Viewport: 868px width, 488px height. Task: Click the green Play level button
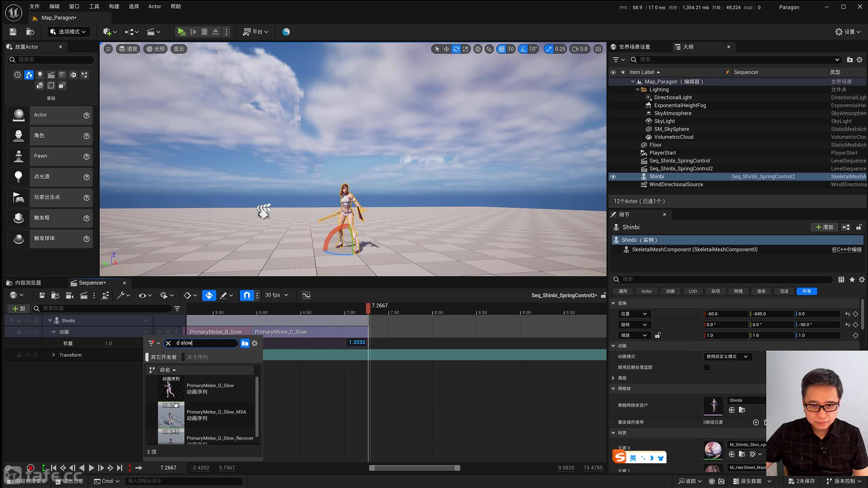pos(181,32)
